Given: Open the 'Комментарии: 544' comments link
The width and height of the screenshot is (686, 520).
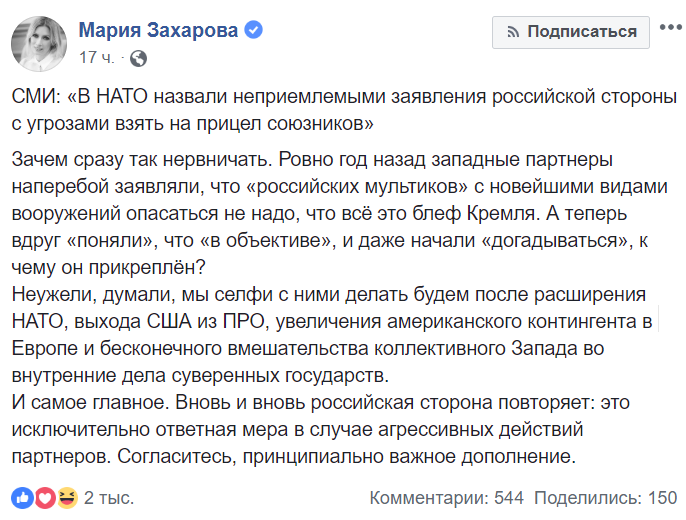Looking at the screenshot, I should [x=446, y=497].
